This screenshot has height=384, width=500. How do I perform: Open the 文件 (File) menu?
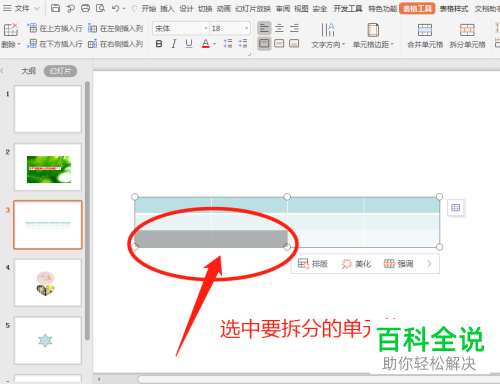(22, 8)
